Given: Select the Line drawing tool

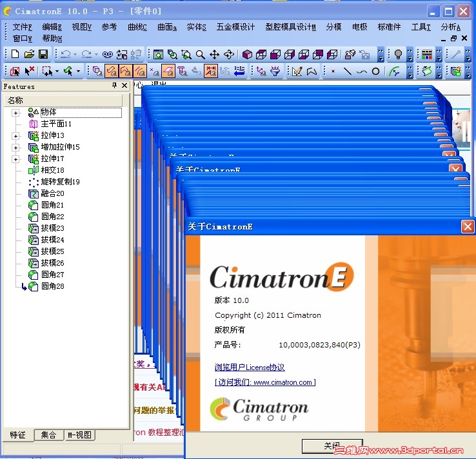Looking at the screenshot, I should coord(347,72).
